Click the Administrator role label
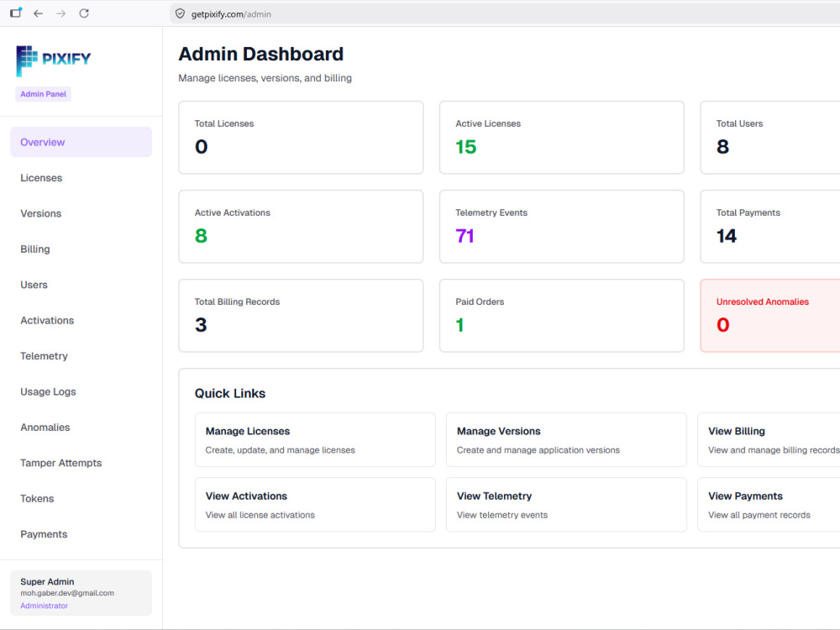840x630 pixels. 44,606
